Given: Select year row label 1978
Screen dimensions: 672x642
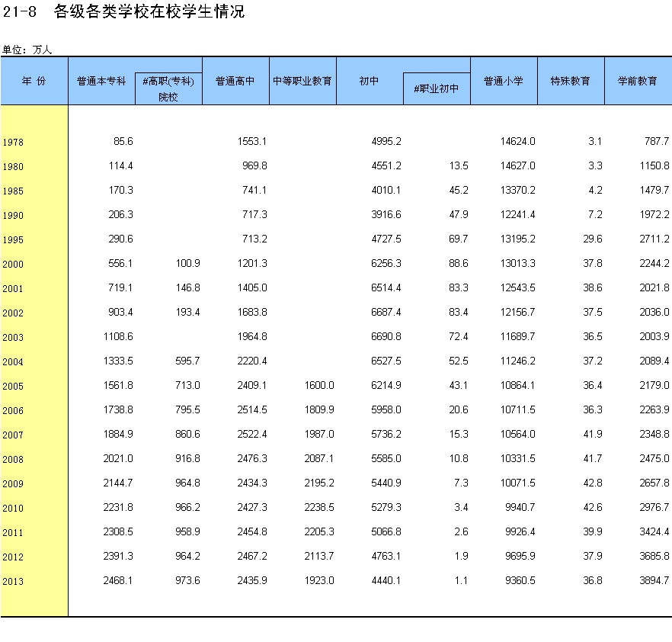Looking at the screenshot, I should point(13,142).
